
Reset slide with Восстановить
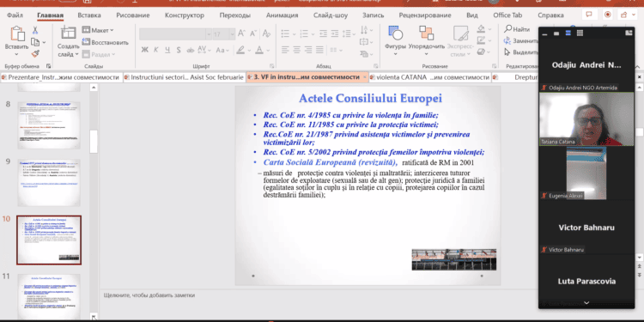[106, 42]
